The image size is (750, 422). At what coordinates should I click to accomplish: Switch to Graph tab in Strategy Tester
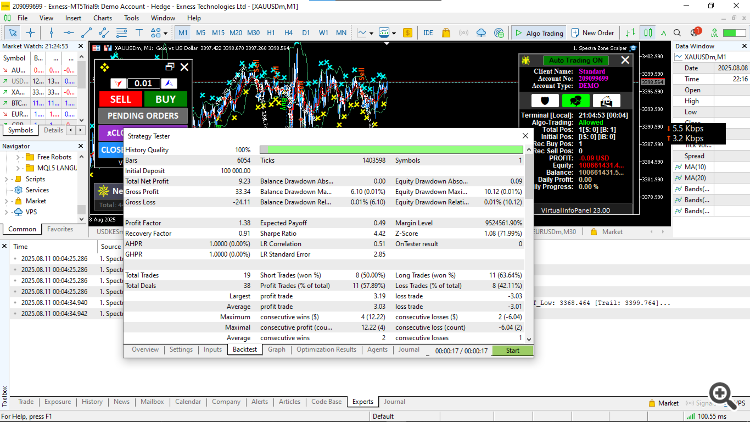point(276,350)
